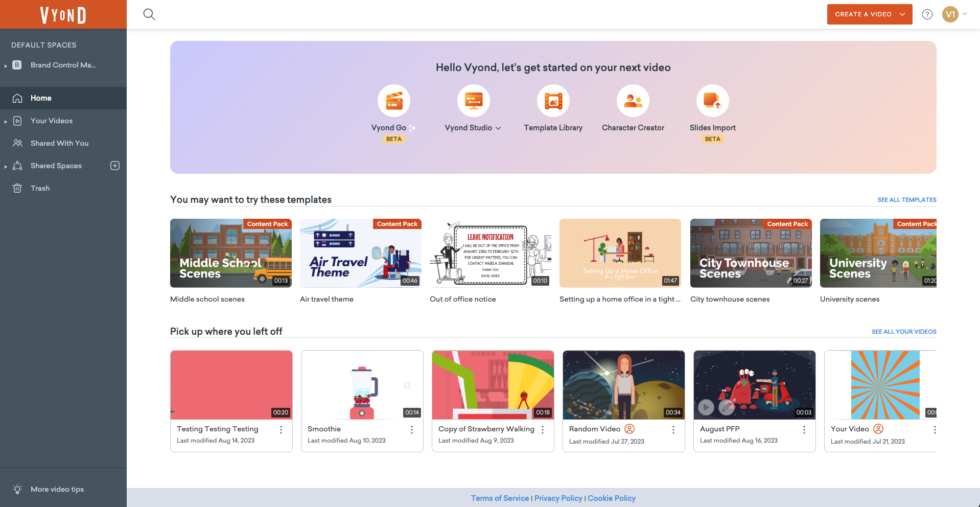Open the Character Creator icon
The width and height of the screenshot is (980, 507).
[633, 101]
